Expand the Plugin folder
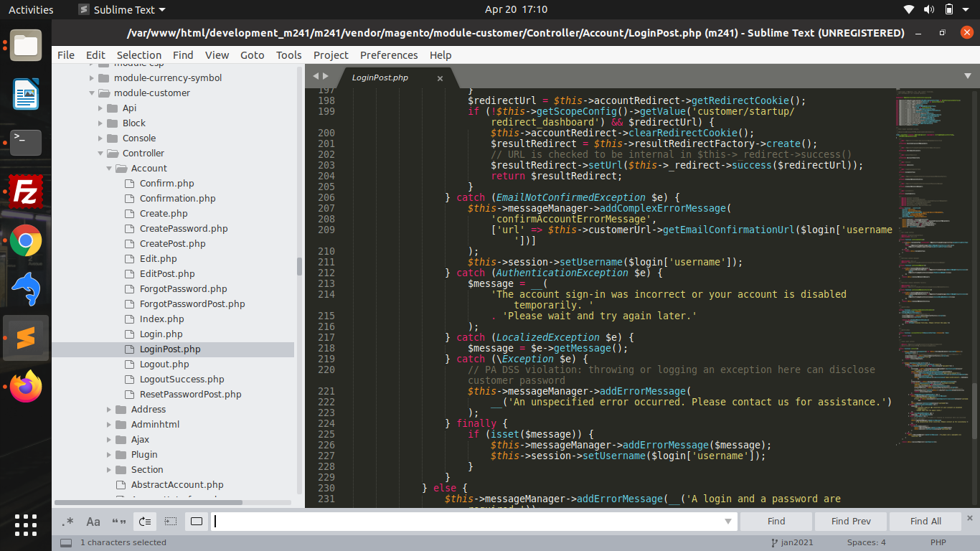 [x=109, y=455]
